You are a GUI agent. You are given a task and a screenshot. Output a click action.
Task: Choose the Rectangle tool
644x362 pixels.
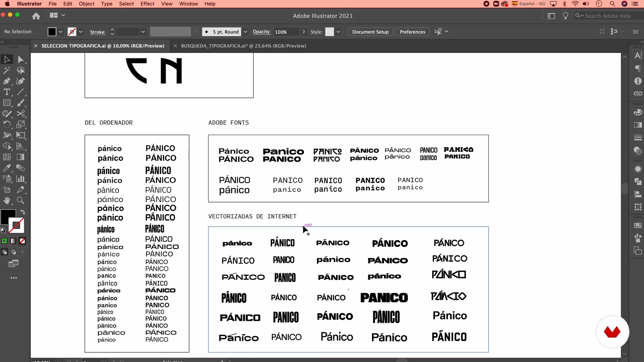[x=7, y=103]
